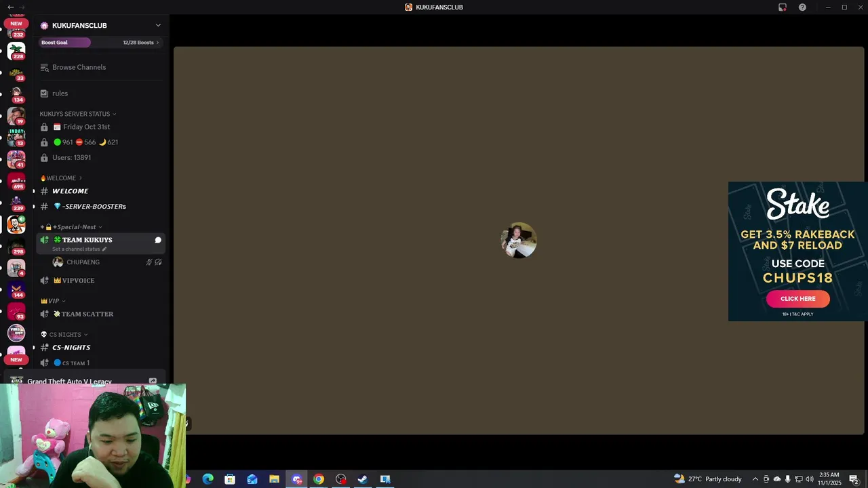Open File Explorer from the taskbar
The image size is (868, 488).
[274, 479]
